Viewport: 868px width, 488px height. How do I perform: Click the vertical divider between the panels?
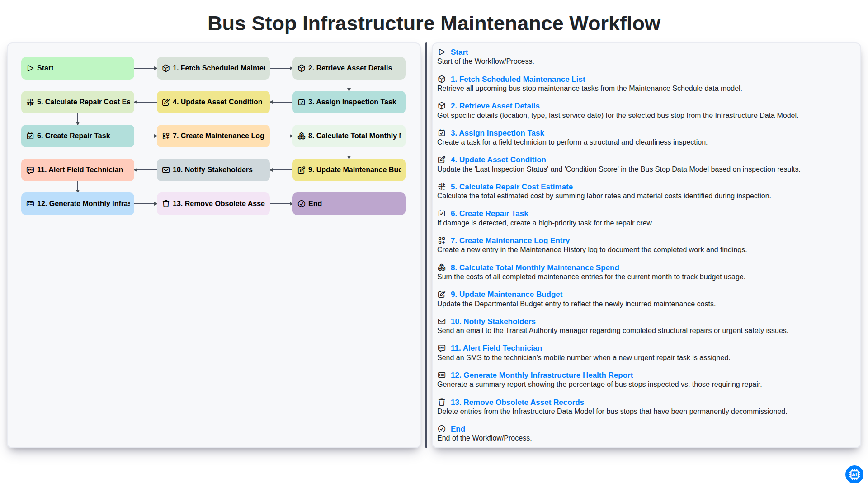[x=426, y=246]
